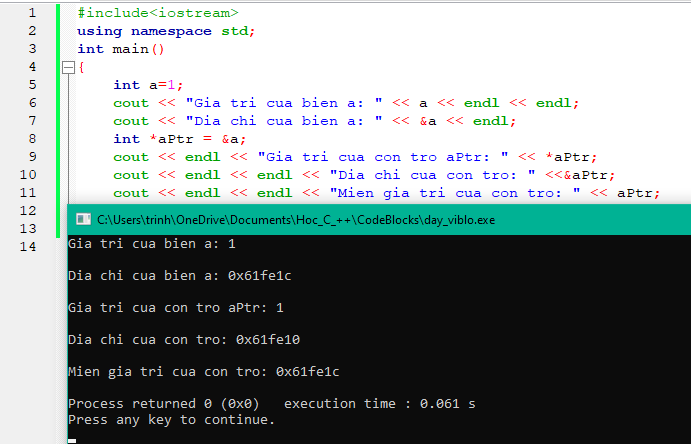Click the opening brace on line 4
Image resolution: width=691 pixels, height=444 pixels.
pos(82,67)
